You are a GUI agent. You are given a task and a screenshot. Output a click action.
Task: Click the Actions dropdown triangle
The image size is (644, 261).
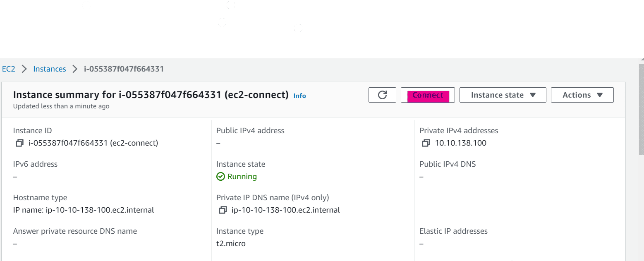pyautogui.click(x=599, y=95)
